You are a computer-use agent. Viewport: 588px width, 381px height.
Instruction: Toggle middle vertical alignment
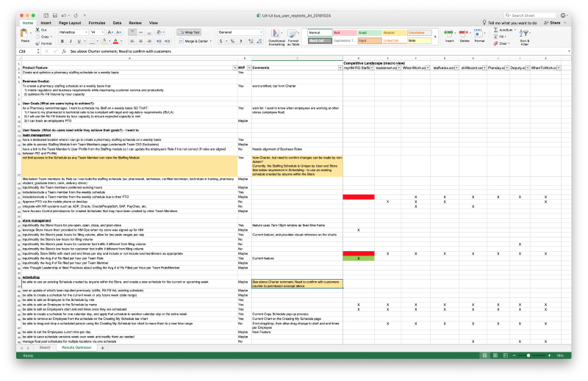pyautogui.click(x=140, y=32)
